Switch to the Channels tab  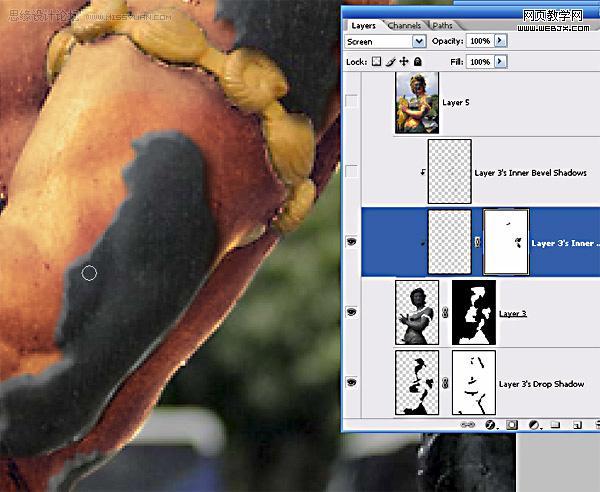pos(404,25)
